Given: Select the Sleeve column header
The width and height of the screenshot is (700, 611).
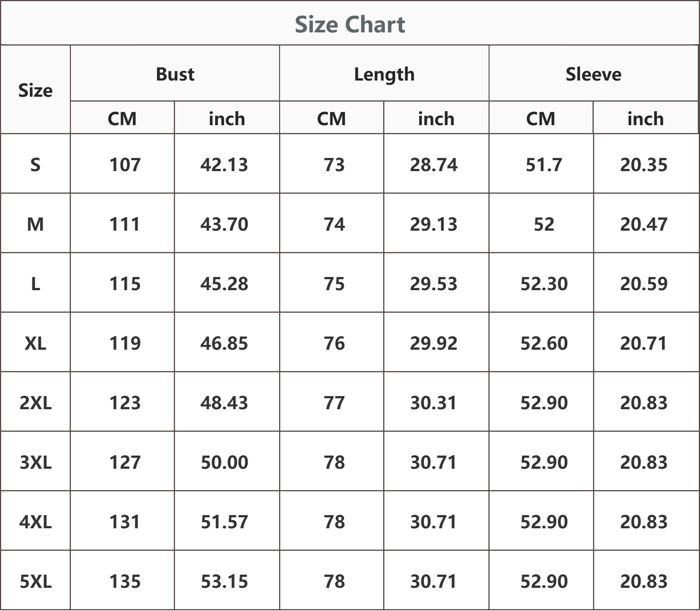Looking at the screenshot, I should (x=593, y=74).
